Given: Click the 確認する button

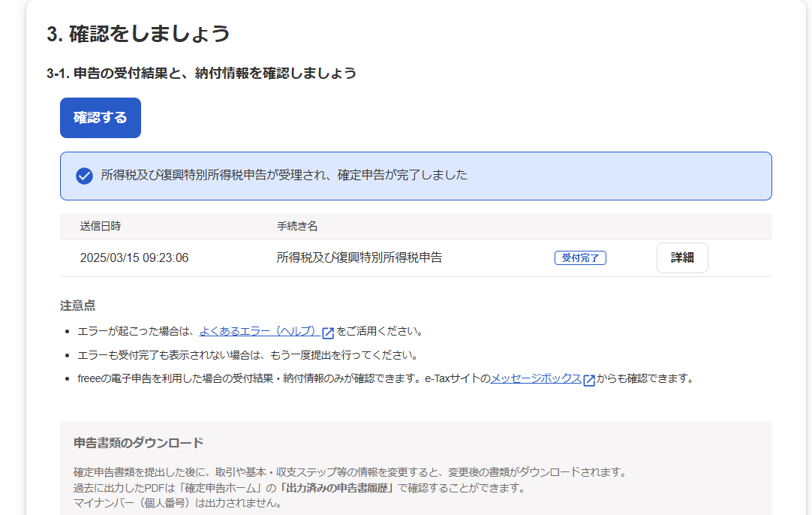Looking at the screenshot, I should pyautogui.click(x=101, y=118).
